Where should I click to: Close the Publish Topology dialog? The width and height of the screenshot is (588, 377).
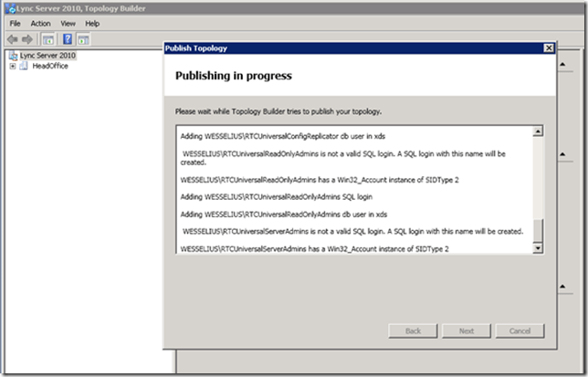click(x=548, y=47)
